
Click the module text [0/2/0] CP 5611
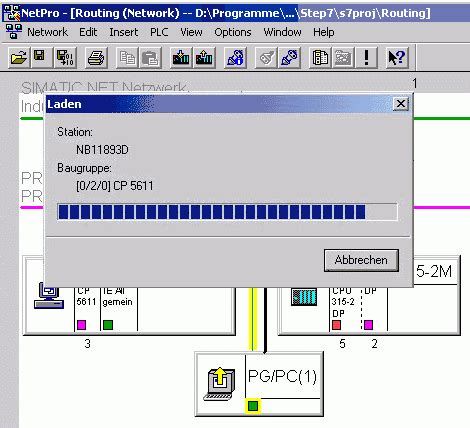tap(115, 186)
